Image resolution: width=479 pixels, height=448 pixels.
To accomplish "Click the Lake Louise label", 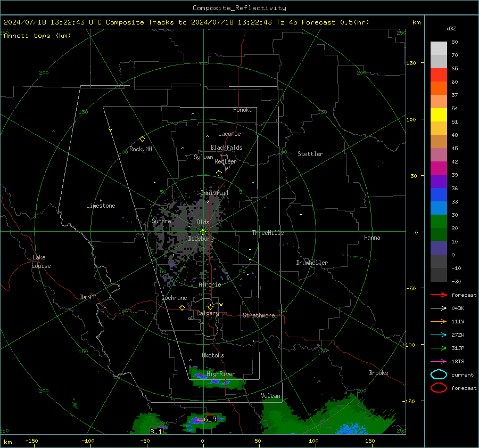I will click(x=41, y=262).
